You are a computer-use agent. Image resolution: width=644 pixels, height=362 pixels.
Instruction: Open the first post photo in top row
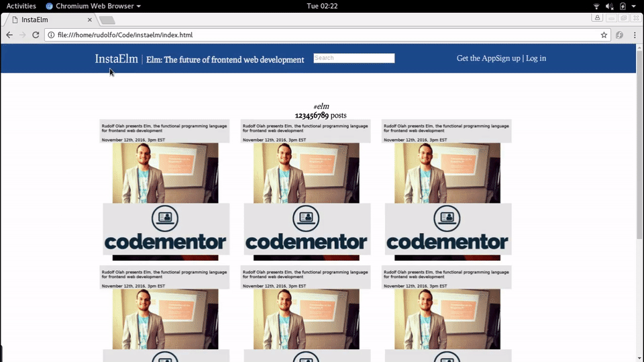tap(166, 173)
